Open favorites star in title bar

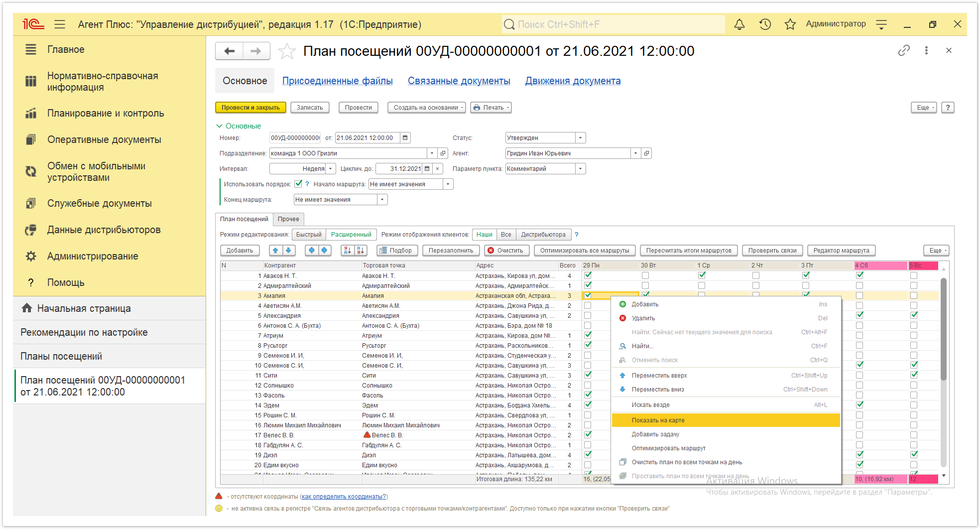(790, 24)
